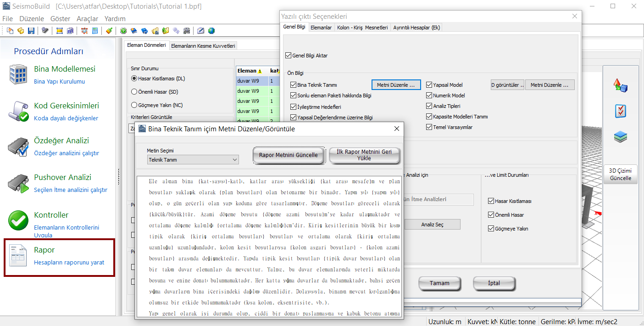The height and width of the screenshot is (326, 644).
Task: Click the save (floppy disk) toolbar icon
Action: pyautogui.click(x=31, y=31)
